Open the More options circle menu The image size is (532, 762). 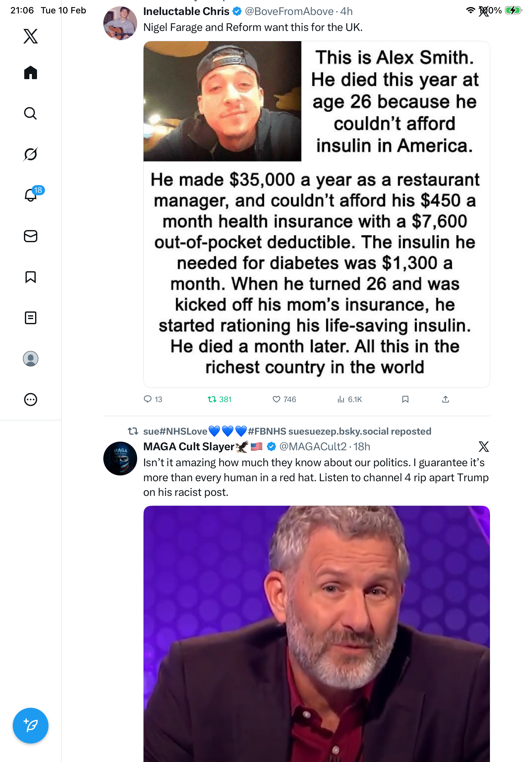click(31, 400)
